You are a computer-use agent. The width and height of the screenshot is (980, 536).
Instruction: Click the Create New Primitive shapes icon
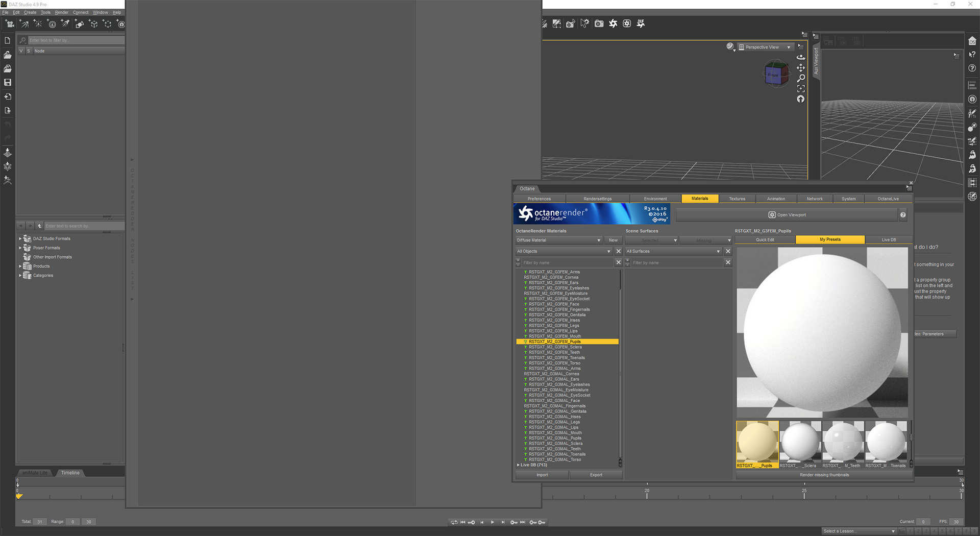click(80, 23)
